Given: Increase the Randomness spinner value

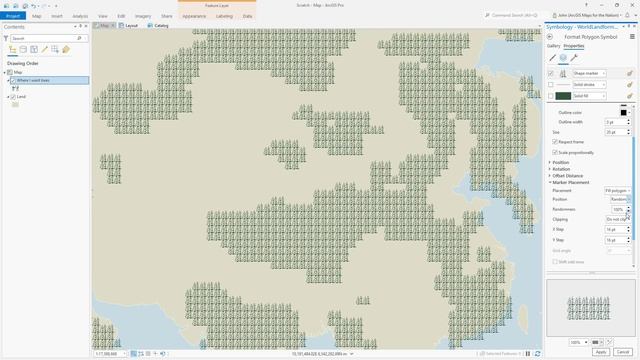Looking at the screenshot, I should point(629,207).
